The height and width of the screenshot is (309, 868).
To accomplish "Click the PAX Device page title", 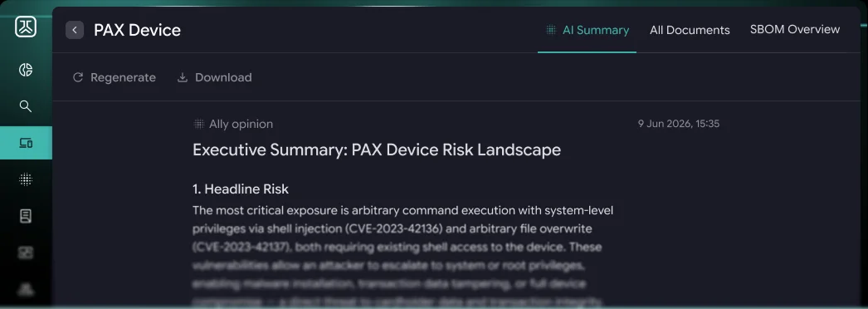I will [x=137, y=30].
